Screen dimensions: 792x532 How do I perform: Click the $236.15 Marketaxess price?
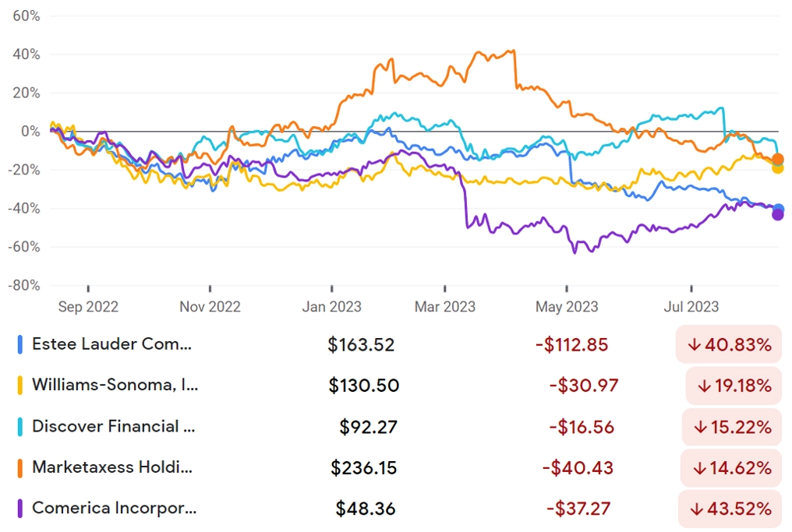point(364,468)
